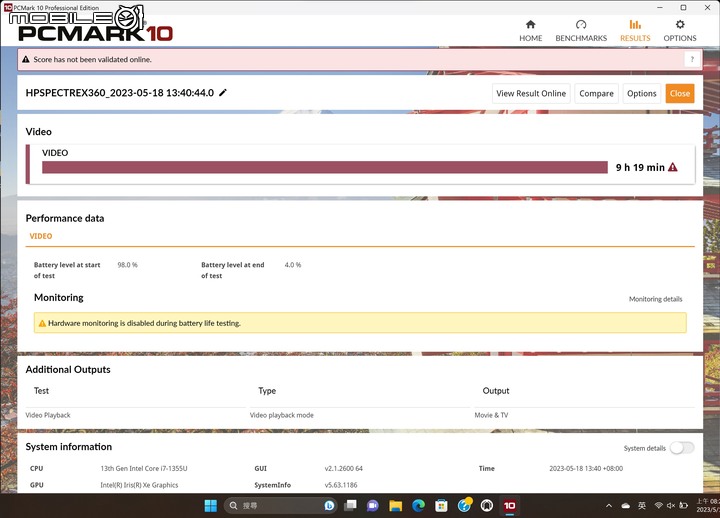Click SystemInfo version 'v5.63.1186'
Image resolution: width=720 pixels, height=518 pixels.
click(x=341, y=485)
